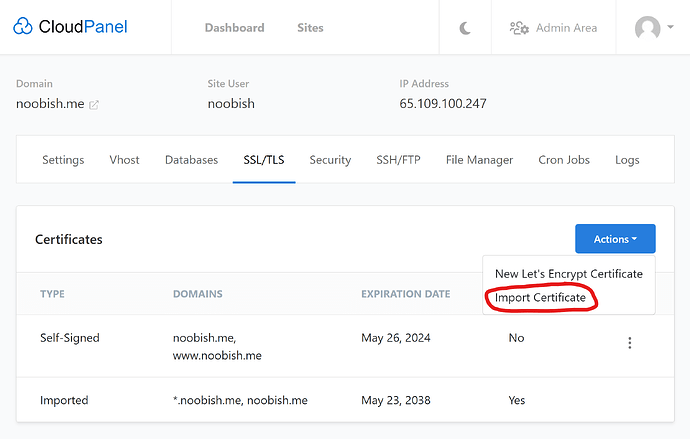
Task: Open the File Manager tab
Action: point(479,160)
